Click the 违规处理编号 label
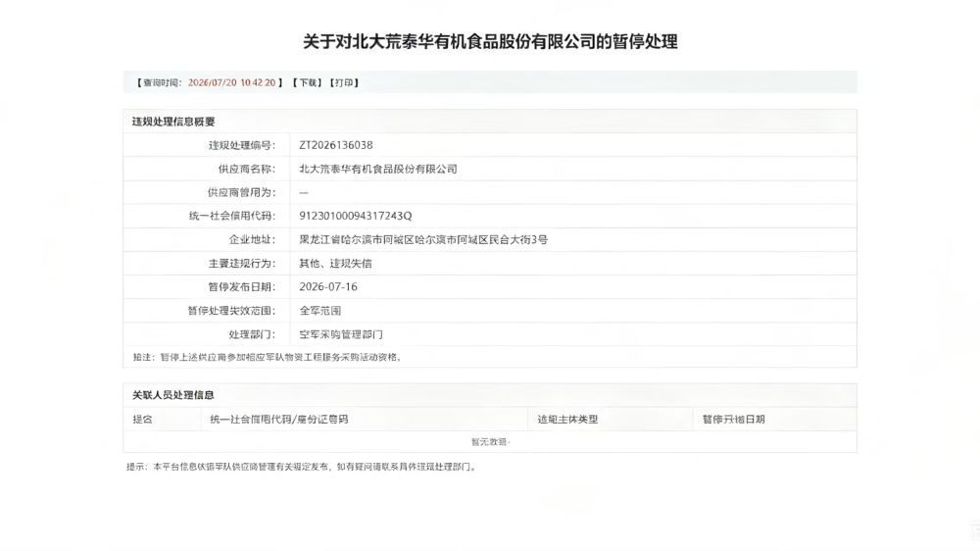980x551 pixels. [242, 145]
